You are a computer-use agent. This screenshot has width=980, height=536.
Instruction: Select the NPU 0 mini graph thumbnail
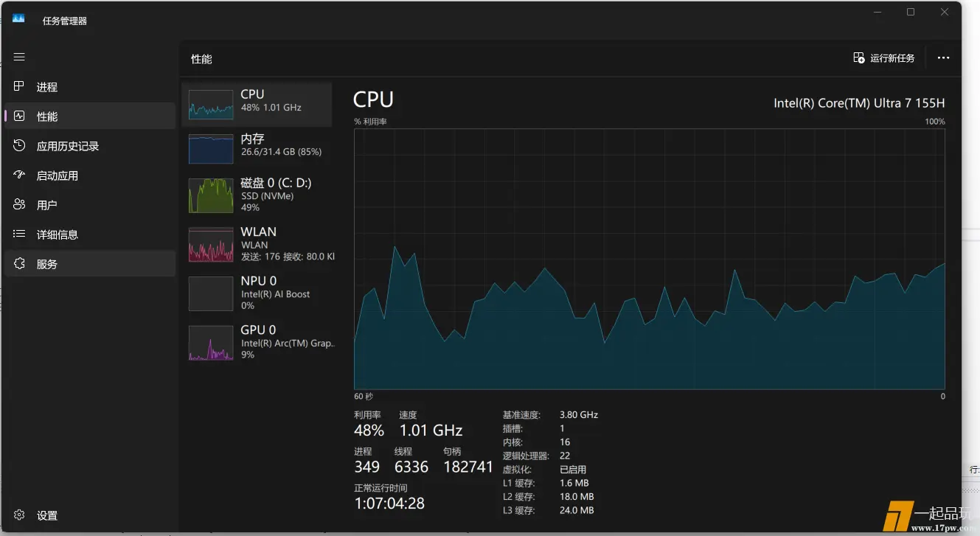pyautogui.click(x=212, y=293)
